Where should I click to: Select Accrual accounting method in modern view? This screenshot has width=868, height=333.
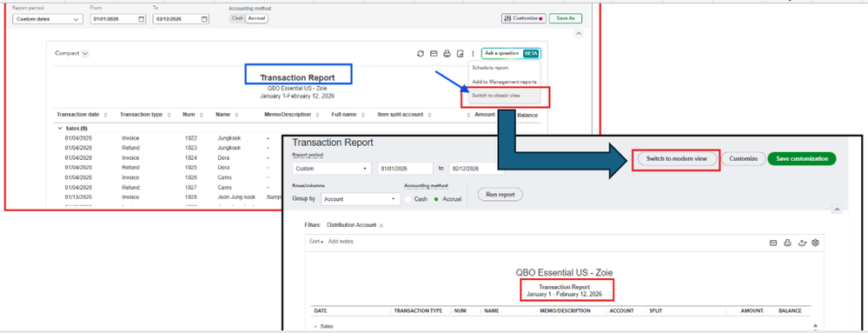(256, 18)
